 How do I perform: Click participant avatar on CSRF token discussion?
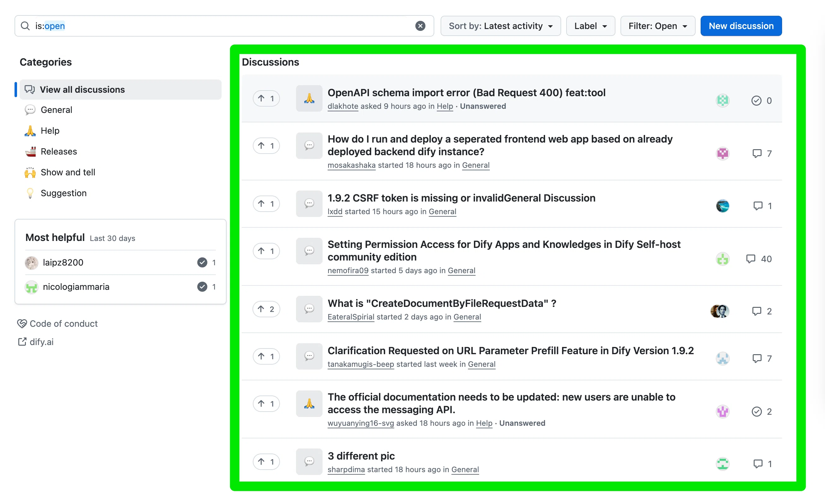722,206
